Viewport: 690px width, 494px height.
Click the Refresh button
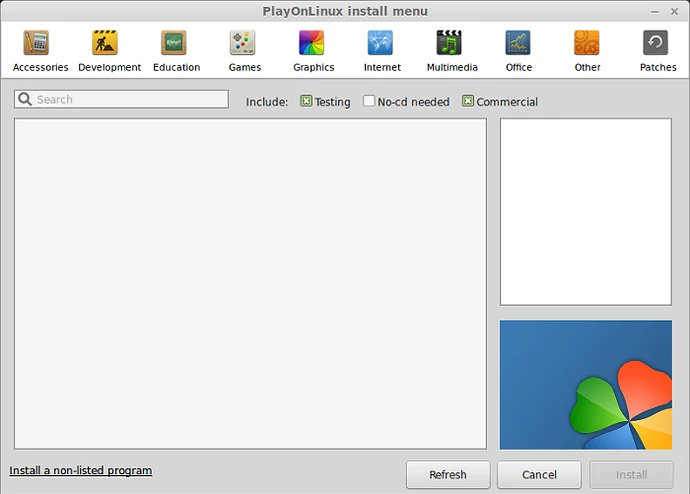click(x=448, y=474)
